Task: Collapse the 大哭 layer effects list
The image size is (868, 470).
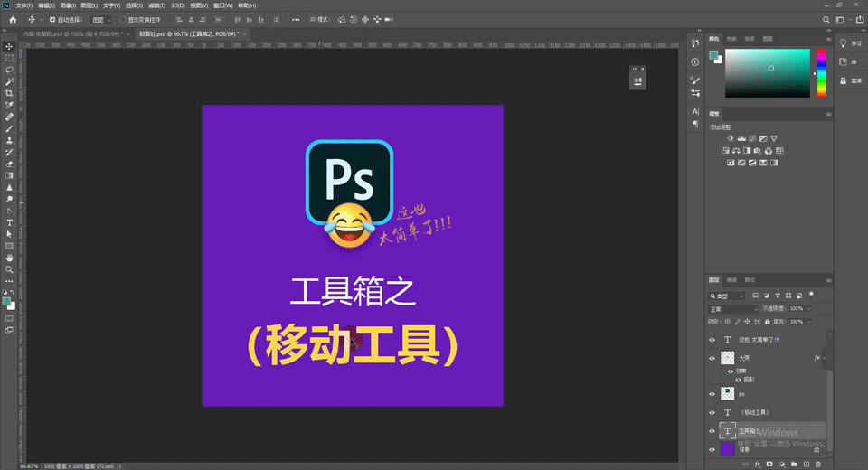Action: click(x=824, y=358)
